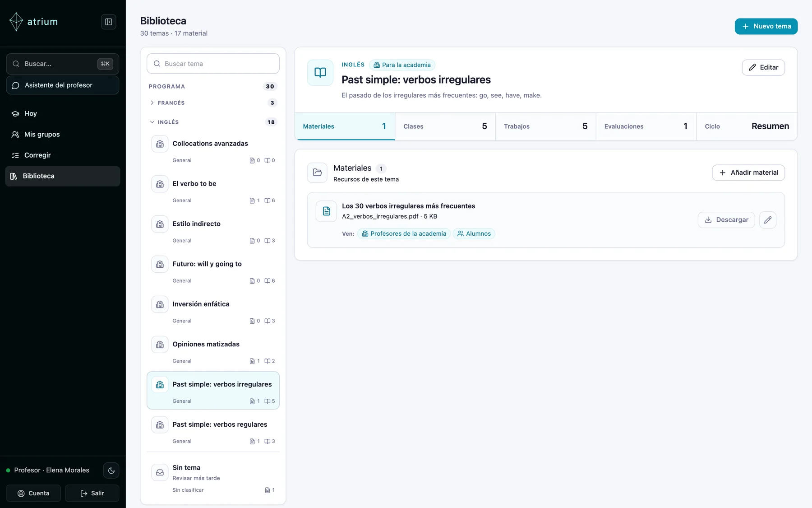
Task: Click the Buscar tema search field
Action: coord(213,64)
